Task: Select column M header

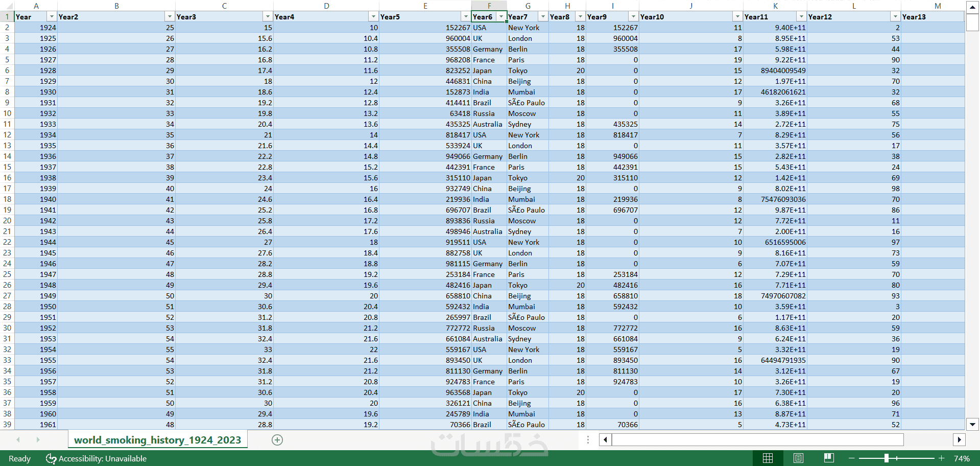Action: [938, 6]
